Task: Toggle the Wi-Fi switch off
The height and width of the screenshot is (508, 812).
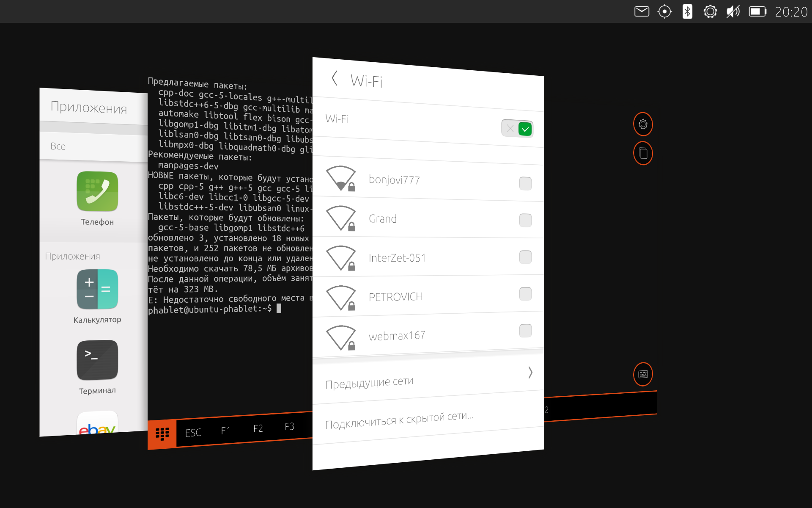Action: (517, 128)
